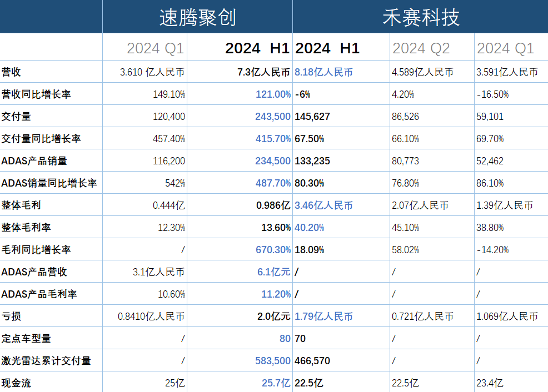
Task: Select the 487.70% cell
Action: click(240, 183)
